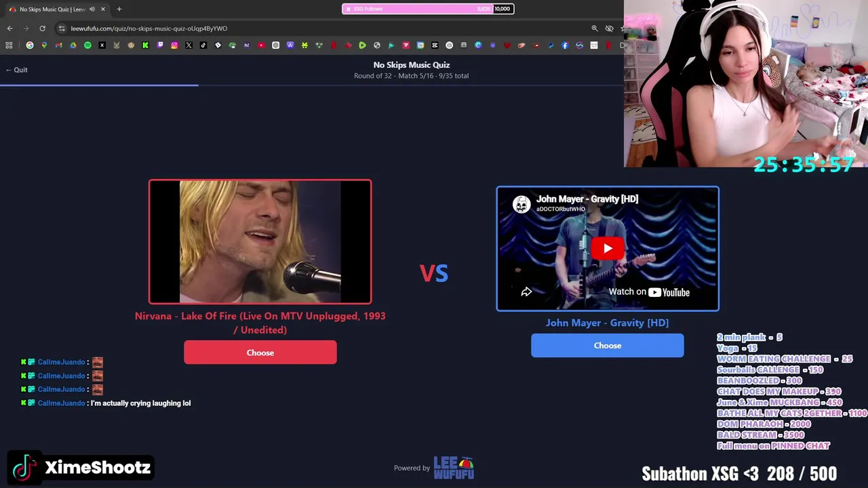Screen dimensions: 868x488
Task: Open the TikTok bookmark icon
Action: click(203, 45)
